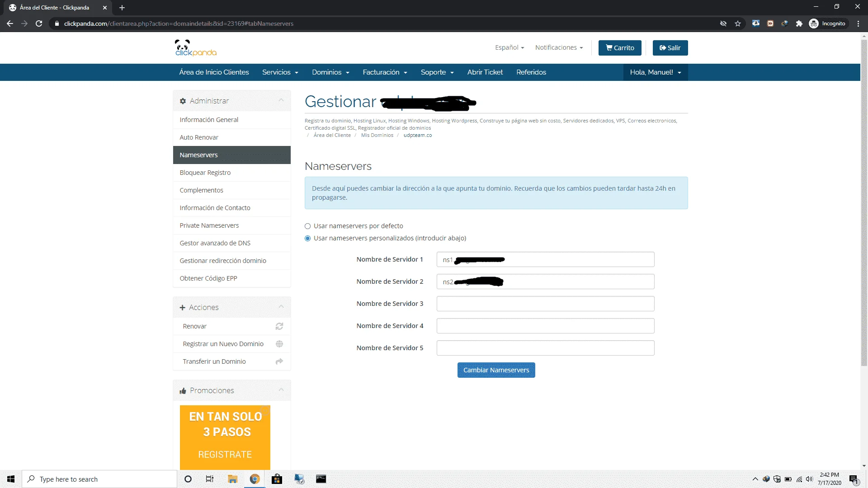The width and height of the screenshot is (868, 488).
Task: Select Auto Renovar in sidebar
Action: click(x=232, y=137)
